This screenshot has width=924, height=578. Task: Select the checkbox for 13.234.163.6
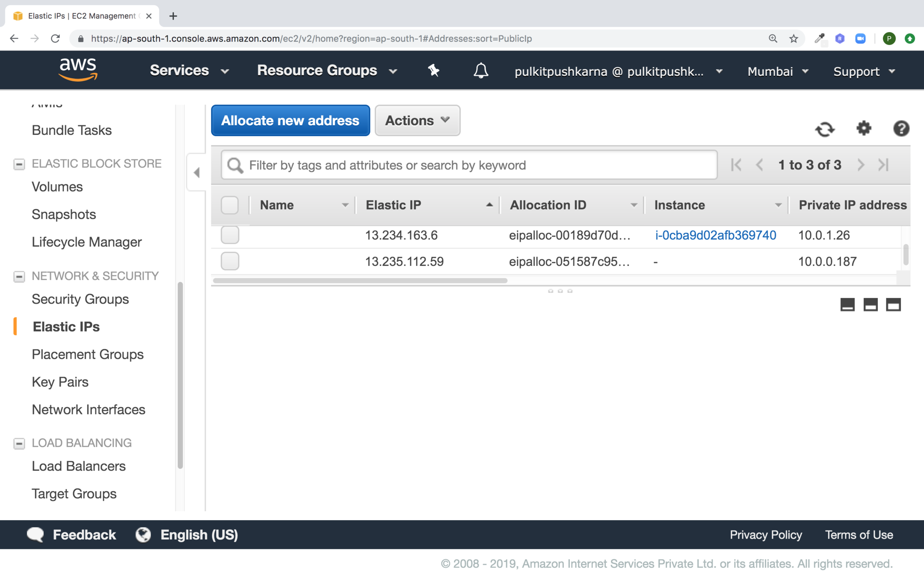pyautogui.click(x=230, y=235)
